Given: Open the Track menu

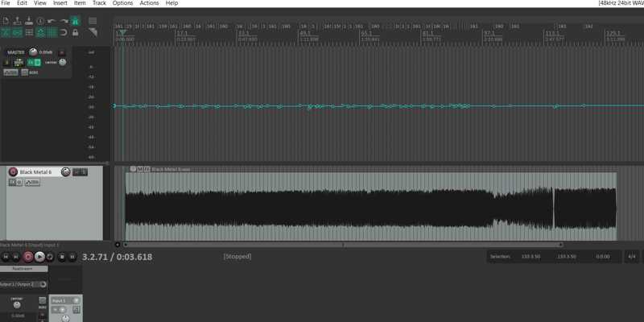Looking at the screenshot, I should 99,3.
